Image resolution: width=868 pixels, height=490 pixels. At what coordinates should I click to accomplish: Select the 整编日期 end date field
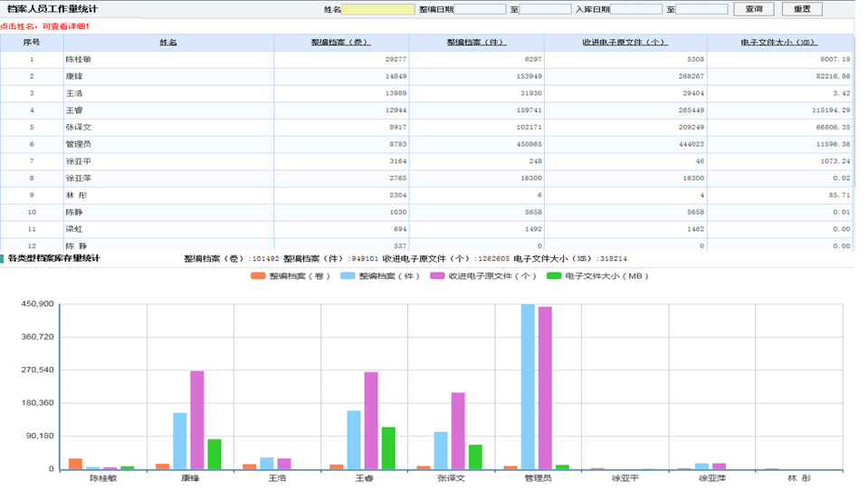tap(545, 9)
